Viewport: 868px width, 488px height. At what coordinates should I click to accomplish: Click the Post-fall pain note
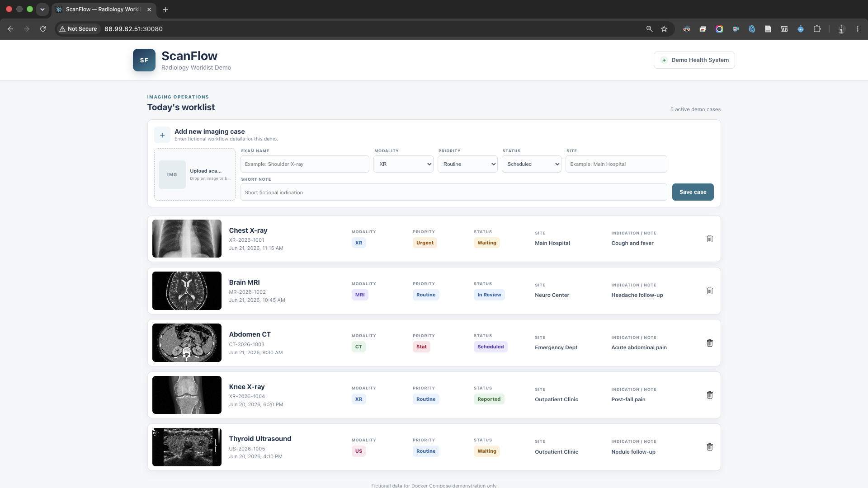628,399
